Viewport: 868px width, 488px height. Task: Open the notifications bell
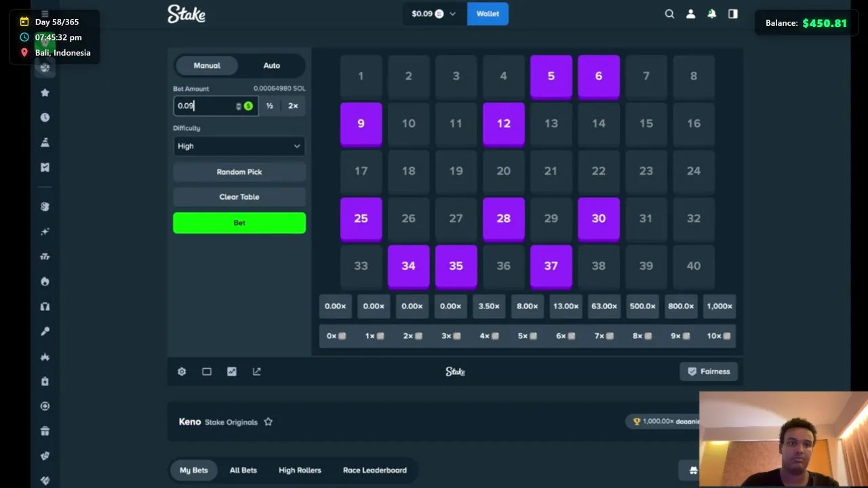[711, 14]
